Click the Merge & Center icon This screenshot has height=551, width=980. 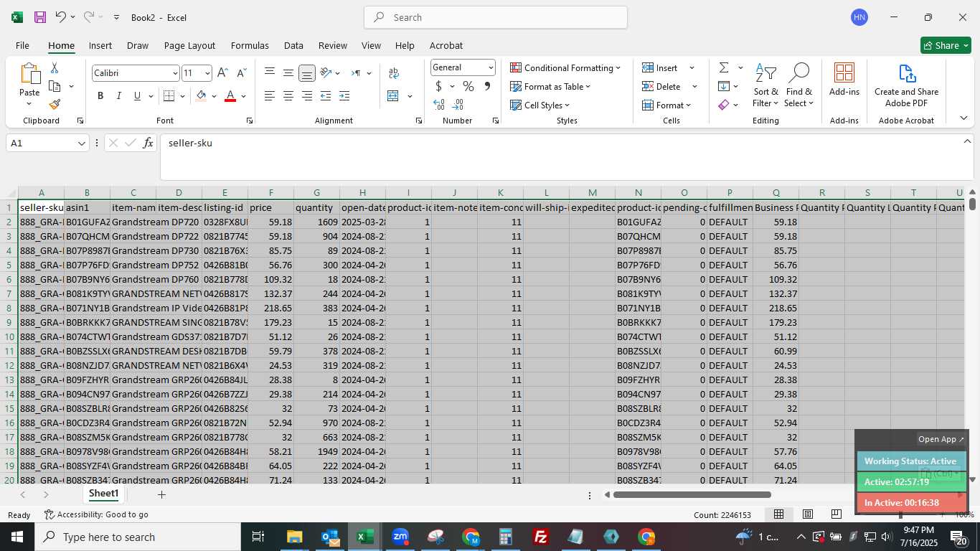(x=393, y=95)
